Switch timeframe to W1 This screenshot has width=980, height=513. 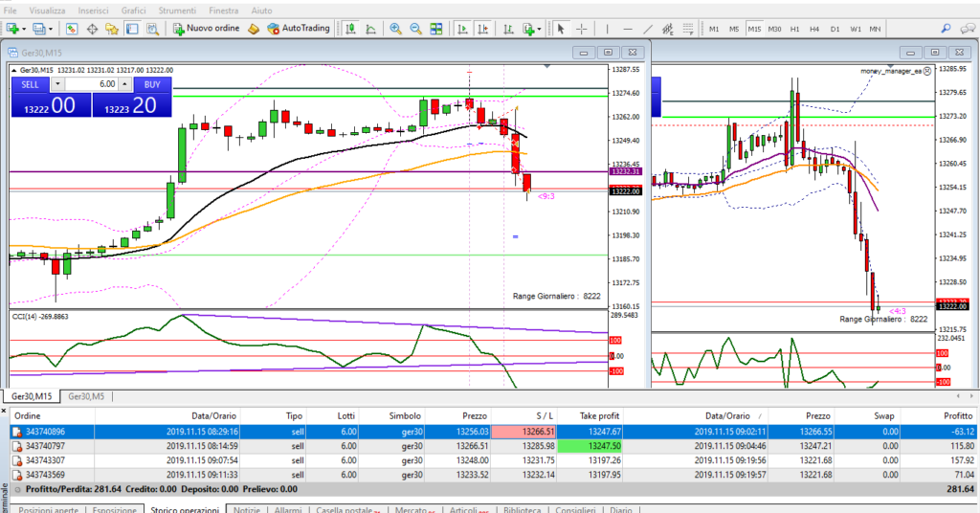tap(855, 29)
